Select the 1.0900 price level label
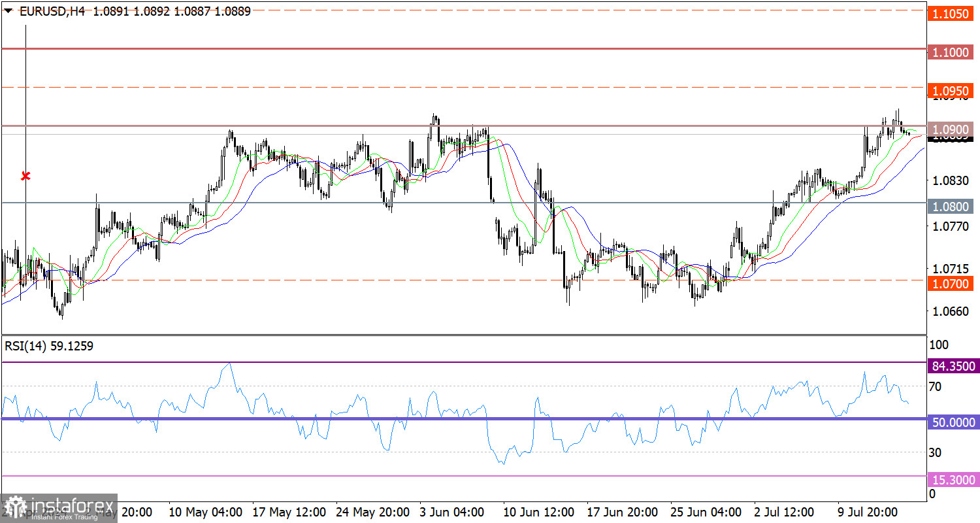 [x=951, y=129]
